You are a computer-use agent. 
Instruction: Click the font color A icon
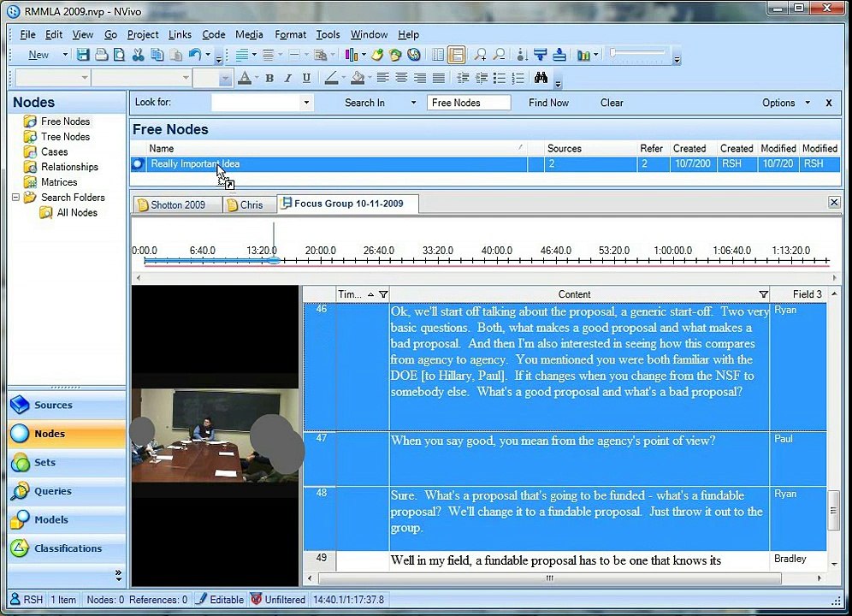245,79
